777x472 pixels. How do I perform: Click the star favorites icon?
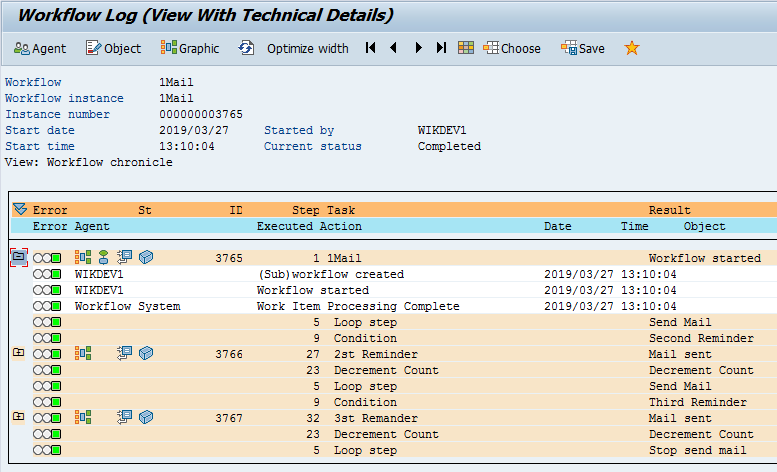[x=632, y=48]
